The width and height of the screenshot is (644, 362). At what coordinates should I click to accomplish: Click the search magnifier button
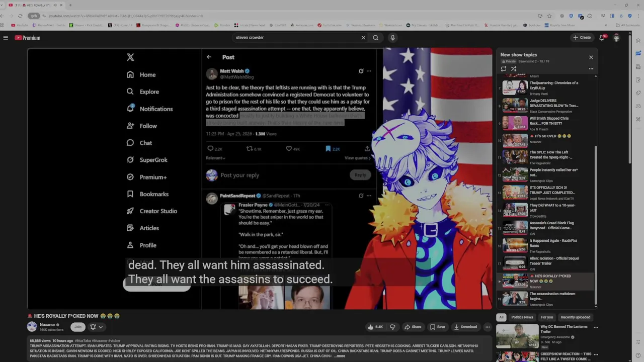point(375,38)
